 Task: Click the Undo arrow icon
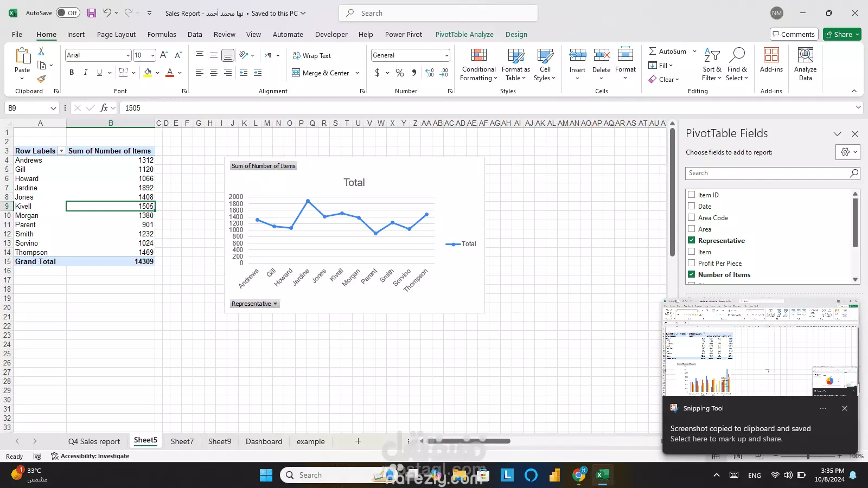tap(107, 13)
